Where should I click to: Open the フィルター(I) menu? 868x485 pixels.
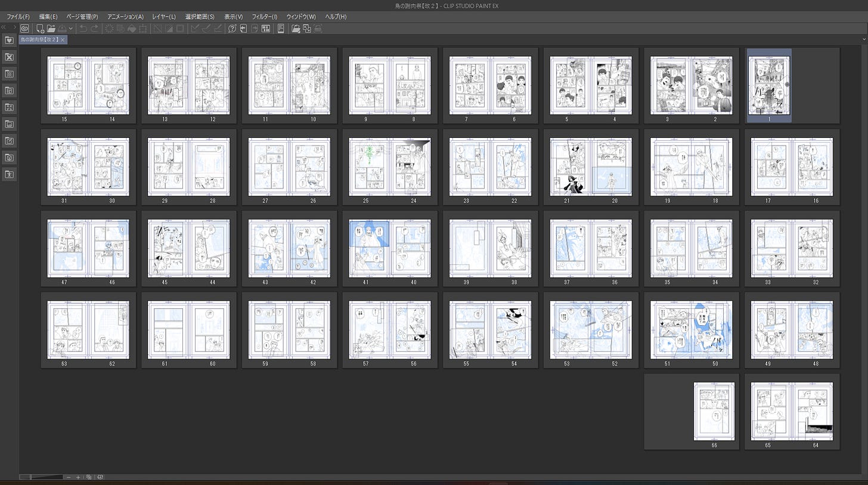[x=264, y=17]
